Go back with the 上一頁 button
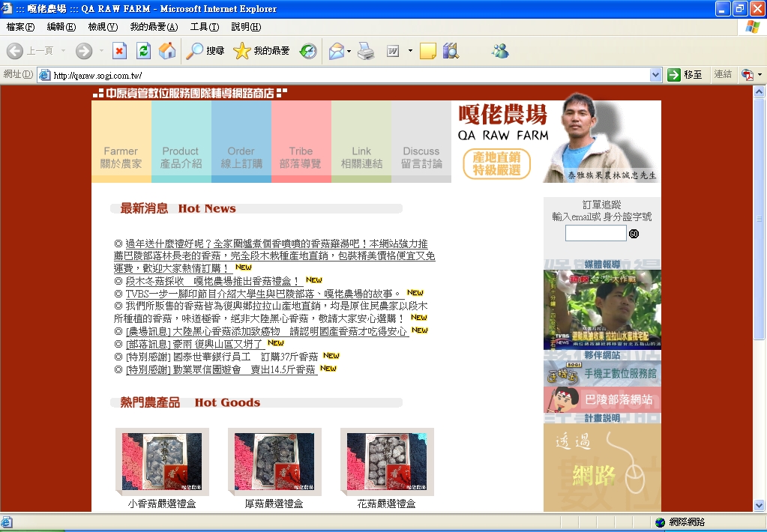 point(29,51)
